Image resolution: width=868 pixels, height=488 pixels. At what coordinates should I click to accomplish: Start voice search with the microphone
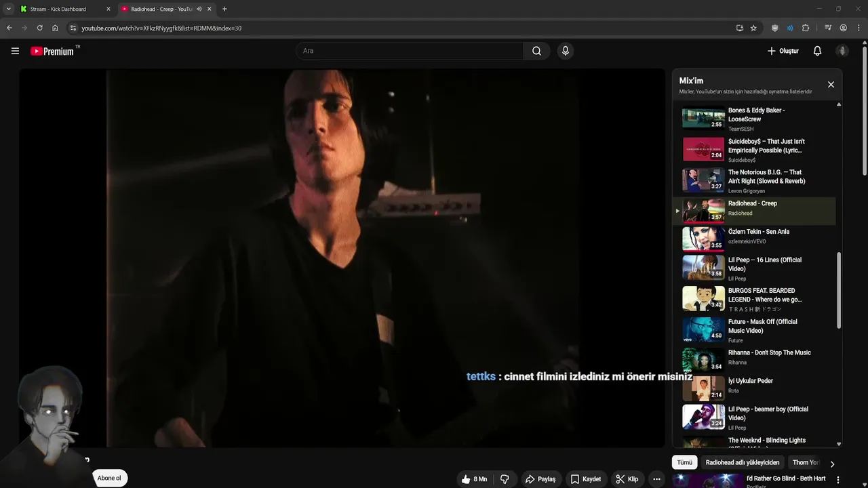565,51
